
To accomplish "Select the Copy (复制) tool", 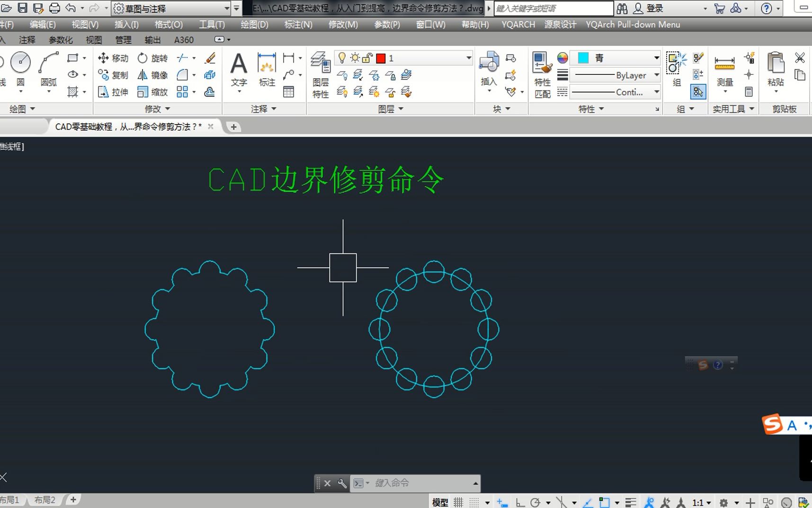I will (x=113, y=75).
